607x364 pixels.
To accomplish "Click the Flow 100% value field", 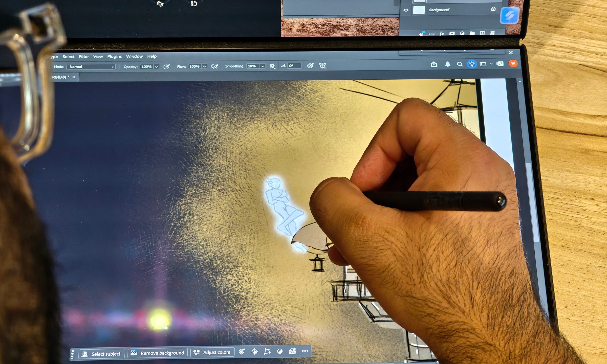I will [194, 66].
